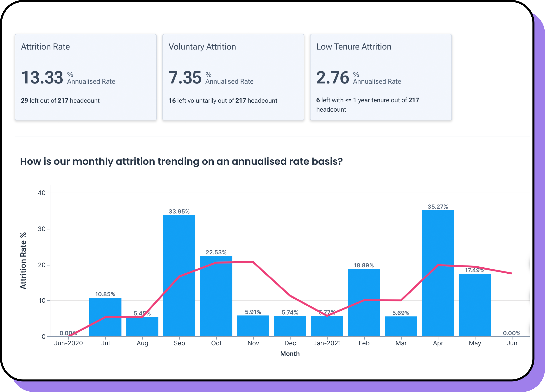The width and height of the screenshot is (545, 392).
Task: Click the Jun-2020 axis label
Action: pos(68,343)
